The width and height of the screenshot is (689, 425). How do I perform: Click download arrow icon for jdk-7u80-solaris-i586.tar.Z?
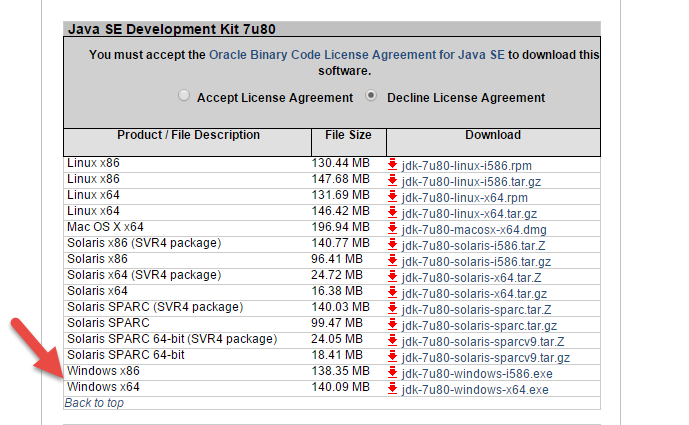click(x=393, y=245)
